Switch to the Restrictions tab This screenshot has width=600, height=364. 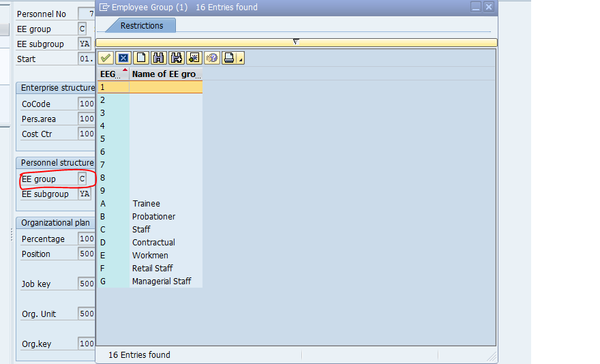[x=142, y=26]
